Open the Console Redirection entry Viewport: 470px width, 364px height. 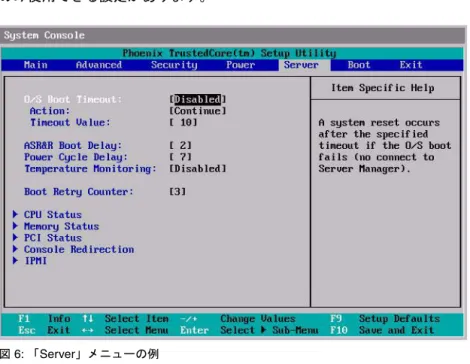pyautogui.click(x=79, y=249)
